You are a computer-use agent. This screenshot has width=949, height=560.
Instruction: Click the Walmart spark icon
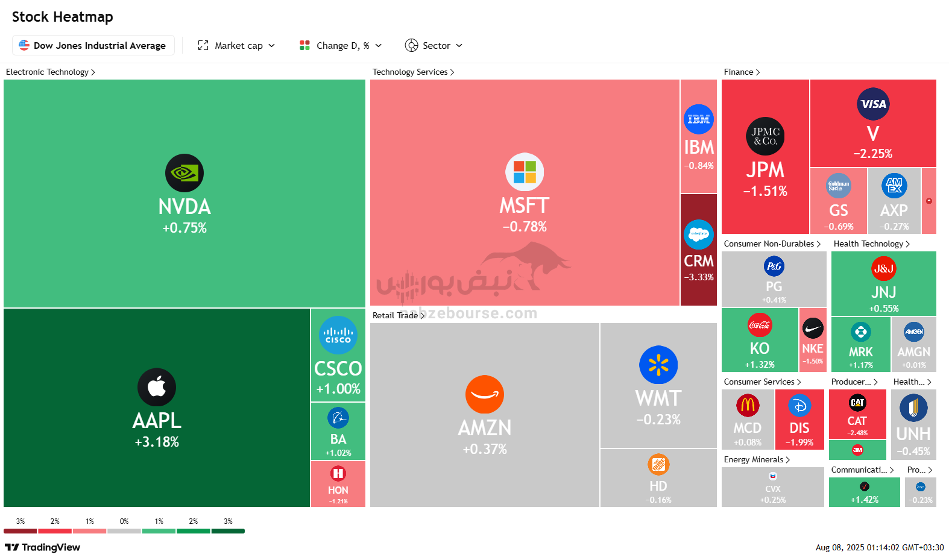click(658, 365)
